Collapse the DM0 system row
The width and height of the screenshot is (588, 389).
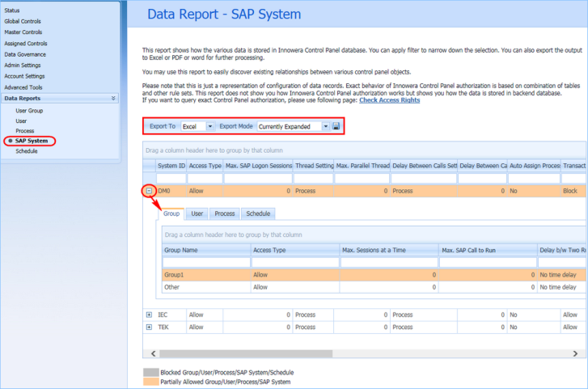pos(150,191)
